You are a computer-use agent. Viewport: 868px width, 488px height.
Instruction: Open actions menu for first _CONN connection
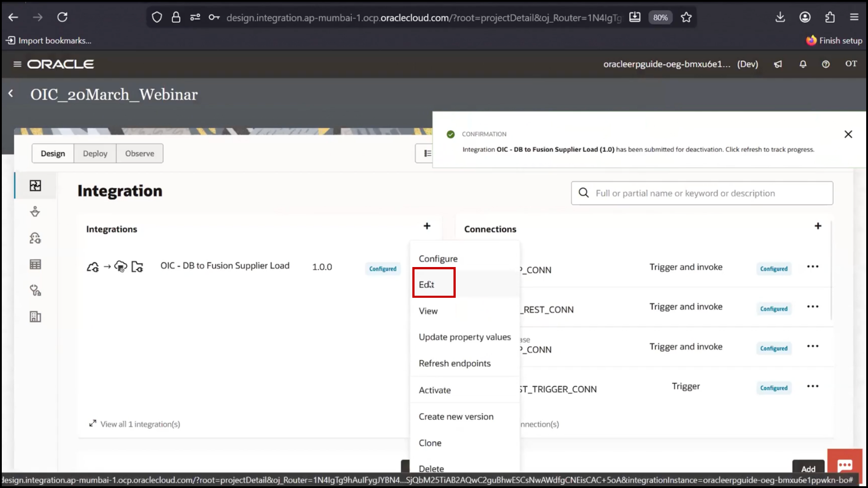[x=812, y=267]
